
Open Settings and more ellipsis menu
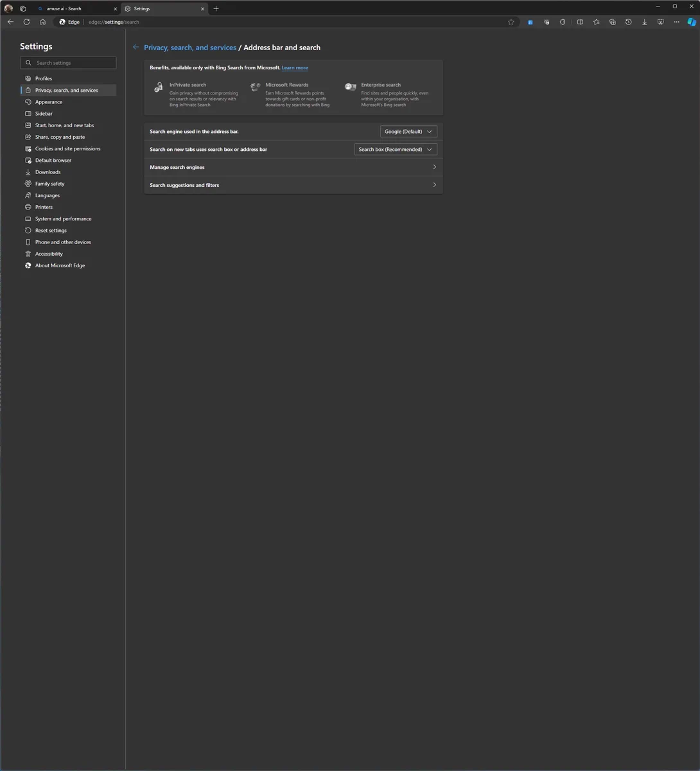(x=676, y=22)
